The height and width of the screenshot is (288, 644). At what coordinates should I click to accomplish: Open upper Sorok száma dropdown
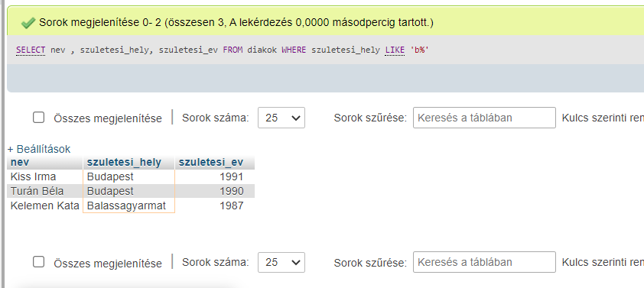281,118
